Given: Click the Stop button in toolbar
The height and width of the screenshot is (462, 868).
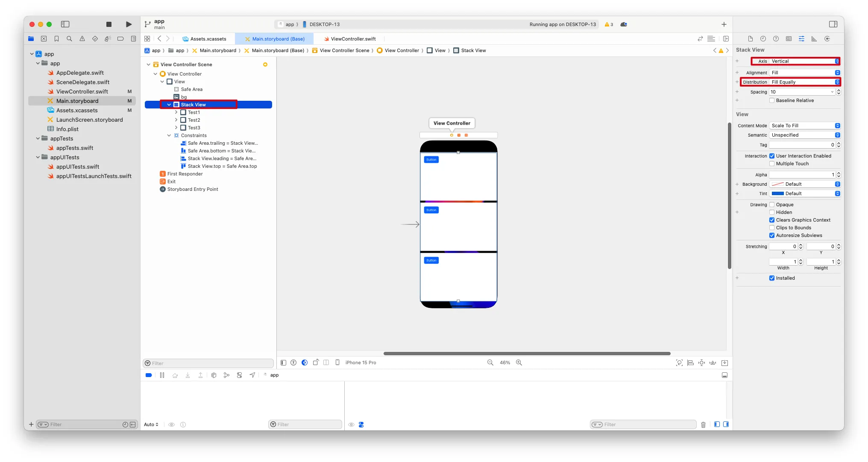Looking at the screenshot, I should click(109, 24).
